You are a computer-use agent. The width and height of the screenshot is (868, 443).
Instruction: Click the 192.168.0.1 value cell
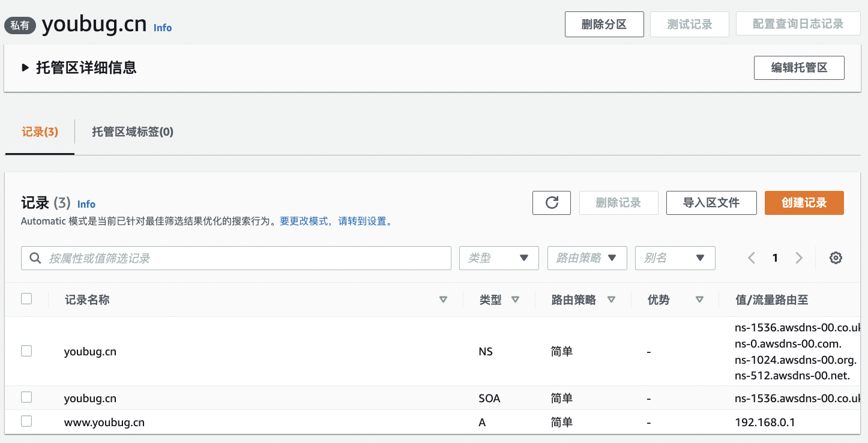[765, 423]
